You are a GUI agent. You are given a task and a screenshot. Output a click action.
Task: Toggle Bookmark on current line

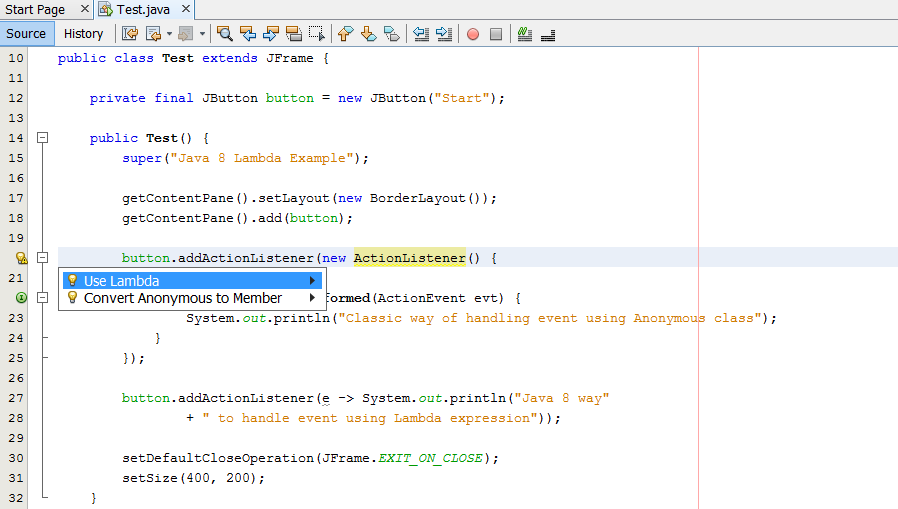392,34
